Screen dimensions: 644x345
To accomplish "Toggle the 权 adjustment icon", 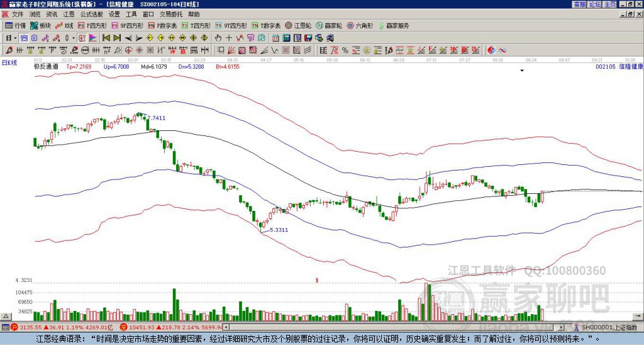I will click(x=82, y=38).
